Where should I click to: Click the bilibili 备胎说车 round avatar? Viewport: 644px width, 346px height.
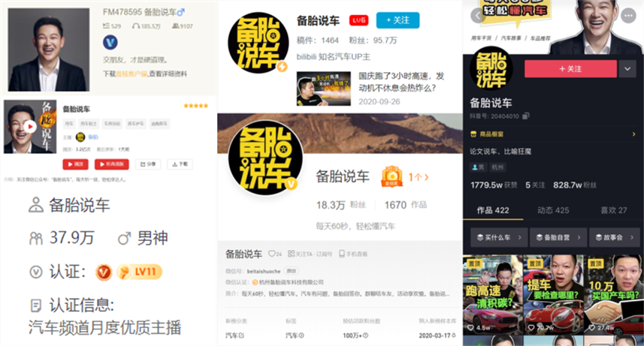[258, 43]
